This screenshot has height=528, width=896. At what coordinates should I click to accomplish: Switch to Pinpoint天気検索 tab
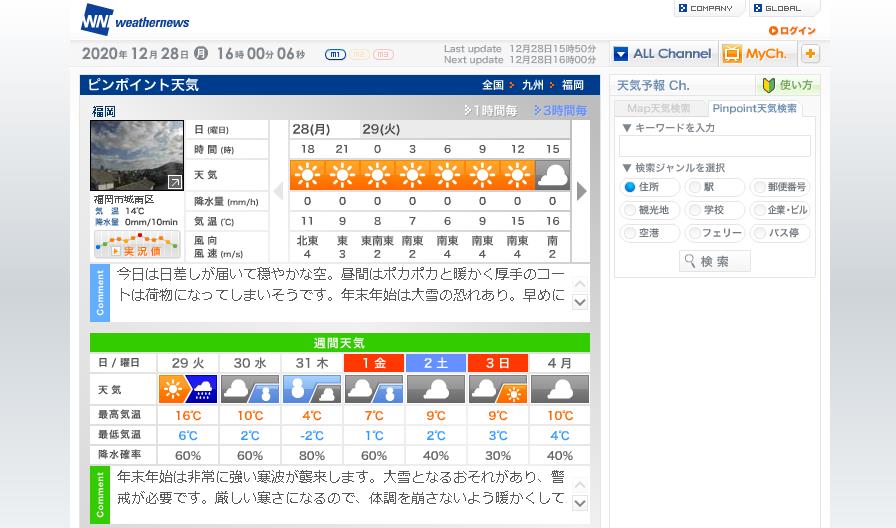tap(754, 108)
